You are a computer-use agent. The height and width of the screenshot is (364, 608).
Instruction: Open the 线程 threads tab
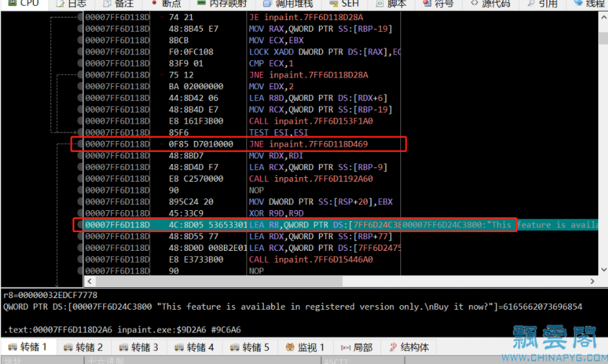pyautogui.click(x=589, y=3)
